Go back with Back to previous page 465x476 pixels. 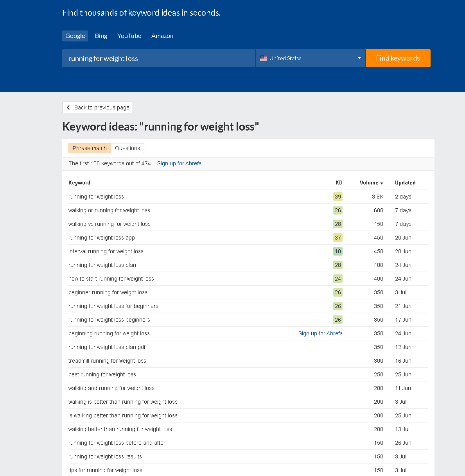point(97,107)
